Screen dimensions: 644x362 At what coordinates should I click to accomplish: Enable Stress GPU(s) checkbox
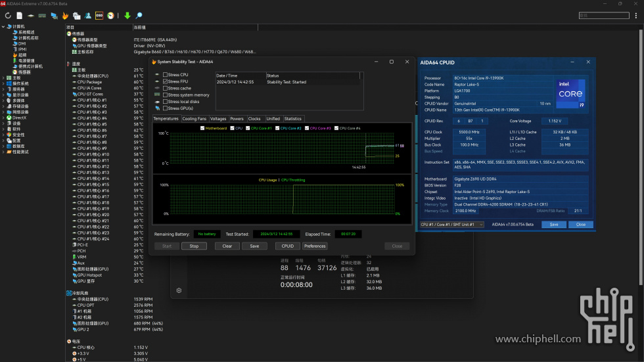tap(165, 108)
